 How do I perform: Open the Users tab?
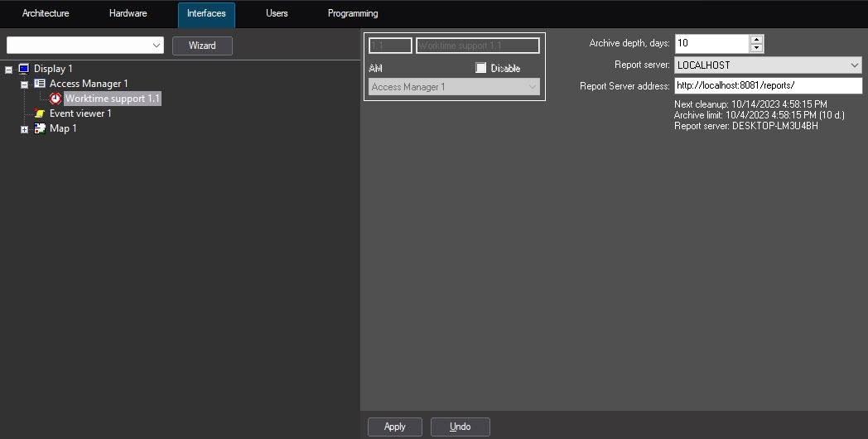click(277, 13)
